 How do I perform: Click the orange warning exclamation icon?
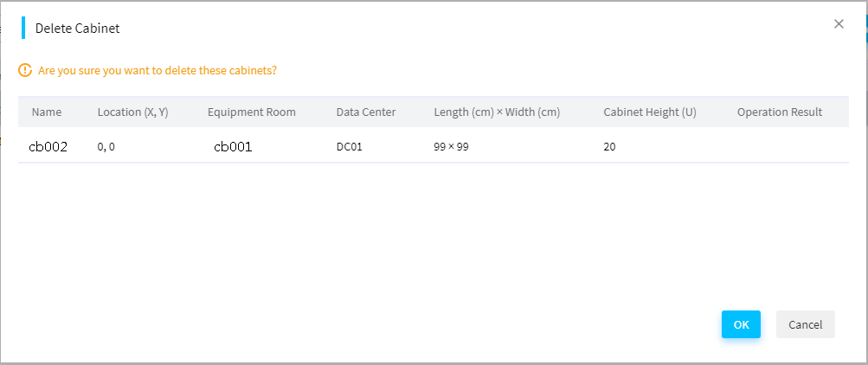coord(25,71)
